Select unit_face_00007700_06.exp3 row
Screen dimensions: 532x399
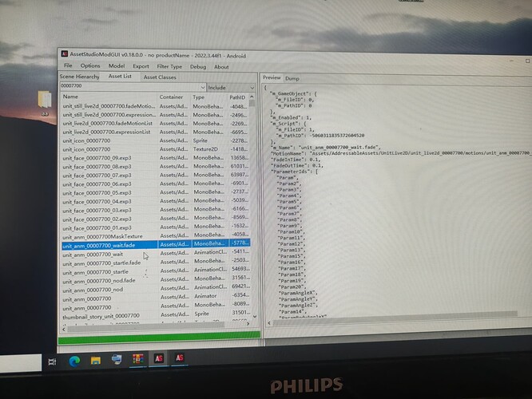(156, 184)
